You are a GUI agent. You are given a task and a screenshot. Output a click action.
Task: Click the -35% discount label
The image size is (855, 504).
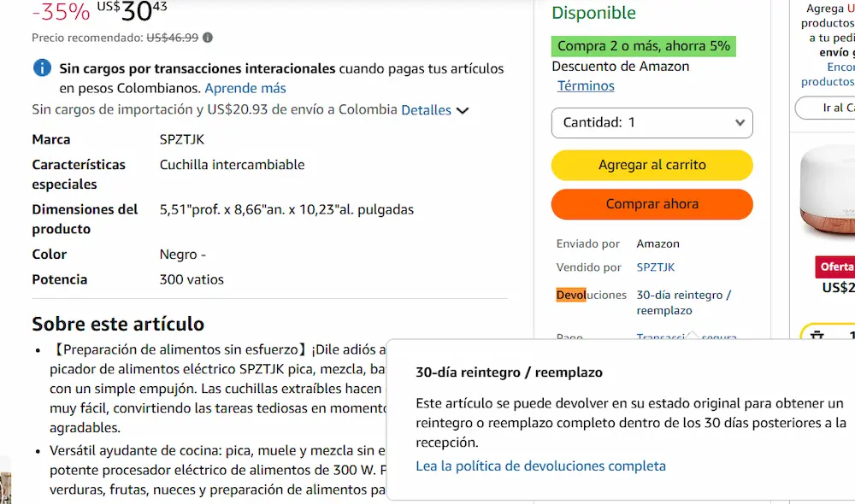click(x=61, y=12)
